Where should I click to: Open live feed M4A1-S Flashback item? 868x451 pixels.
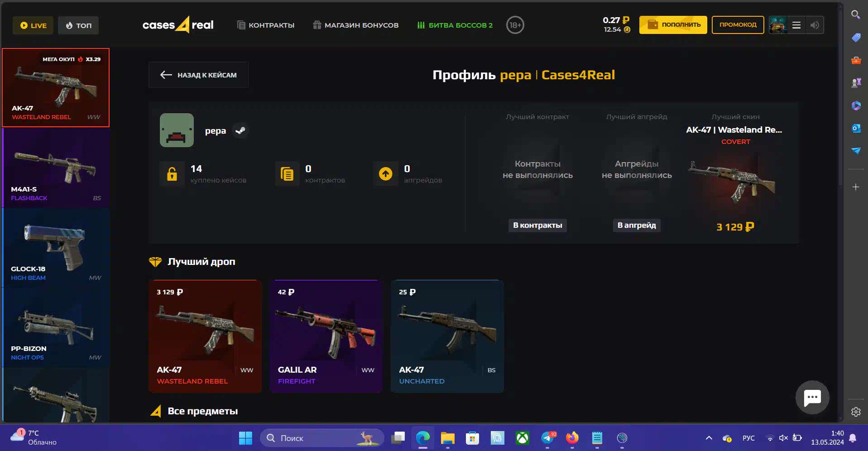point(56,168)
